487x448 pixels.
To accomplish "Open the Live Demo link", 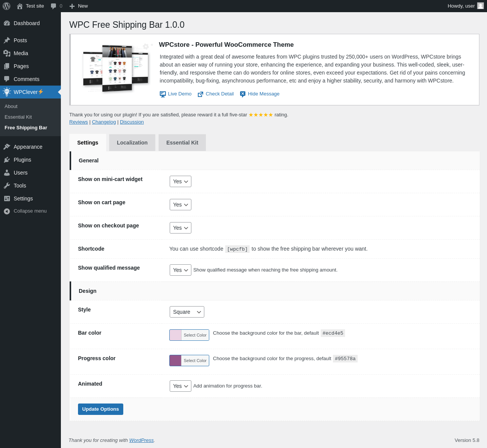I will coord(180,94).
